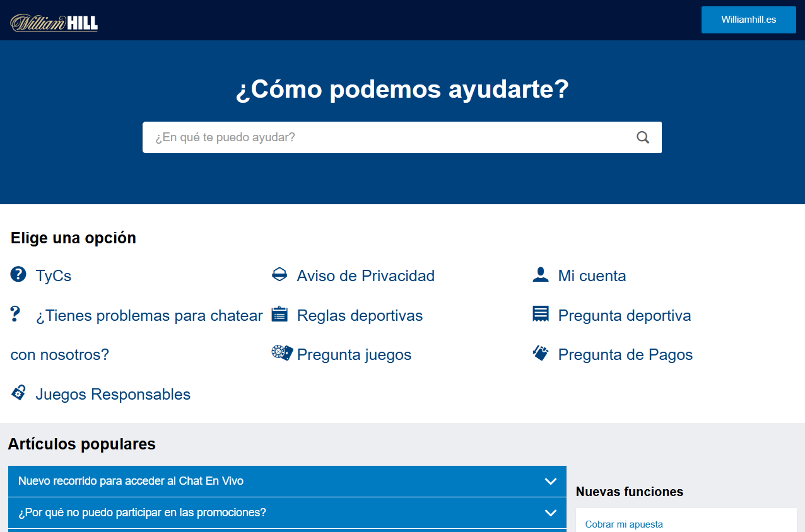Open article ¿Por qué no puedo participar en las promociones?
805x532 pixels.
click(x=287, y=513)
